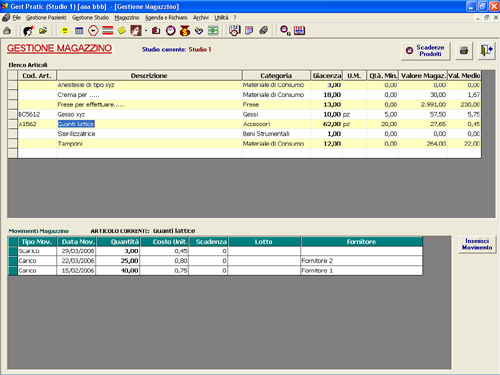Click the Inserisci Movimento button
The height and width of the screenshot is (375, 500).
(477, 244)
